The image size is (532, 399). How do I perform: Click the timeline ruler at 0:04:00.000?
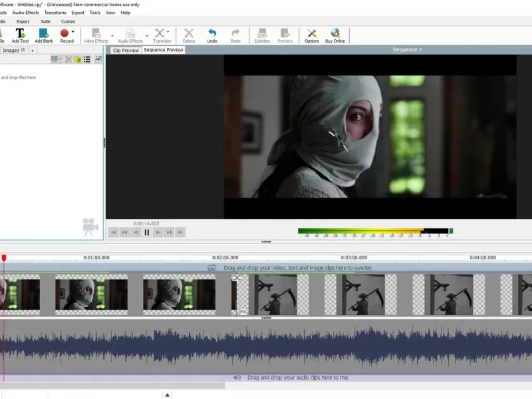(483, 258)
